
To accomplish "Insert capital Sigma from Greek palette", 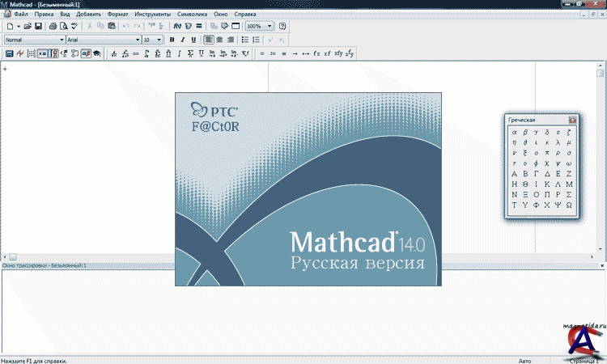I will point(569,194).
